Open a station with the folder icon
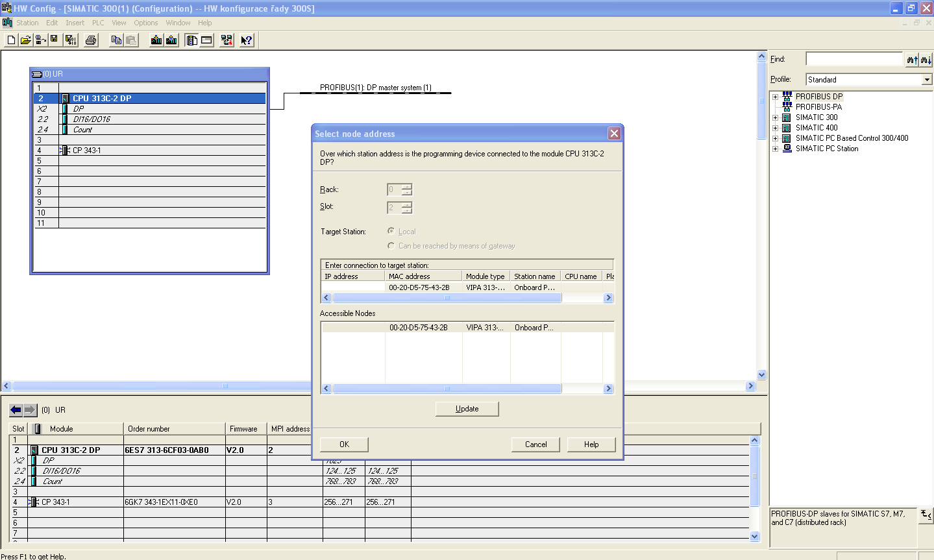Viewport: 934px width, 560px height. (x=25, y=40)
